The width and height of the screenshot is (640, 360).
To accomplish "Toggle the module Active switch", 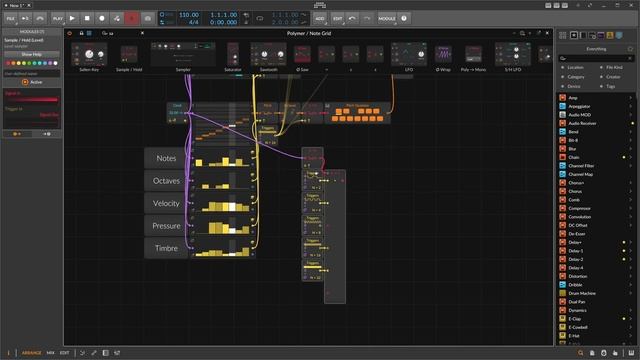I will click(32, 82).
